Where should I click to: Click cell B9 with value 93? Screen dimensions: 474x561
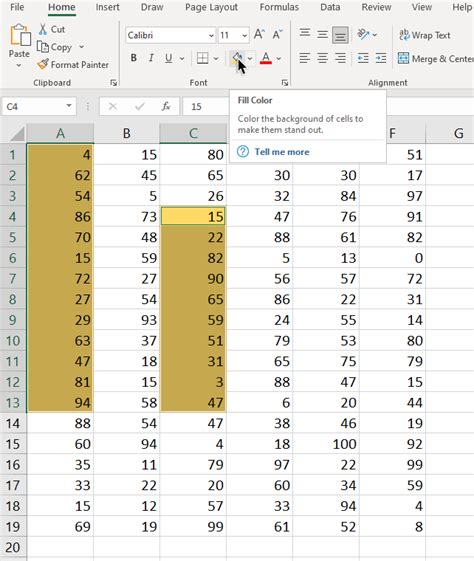tap(127, 320)
